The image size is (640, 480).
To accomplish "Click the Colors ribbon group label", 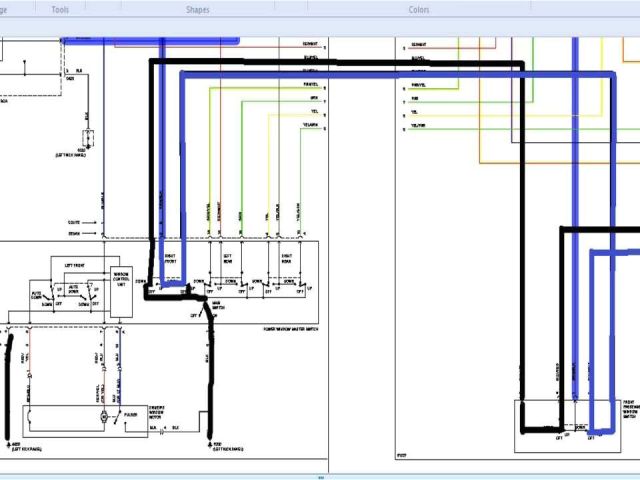I will click(x=419, y=10).
